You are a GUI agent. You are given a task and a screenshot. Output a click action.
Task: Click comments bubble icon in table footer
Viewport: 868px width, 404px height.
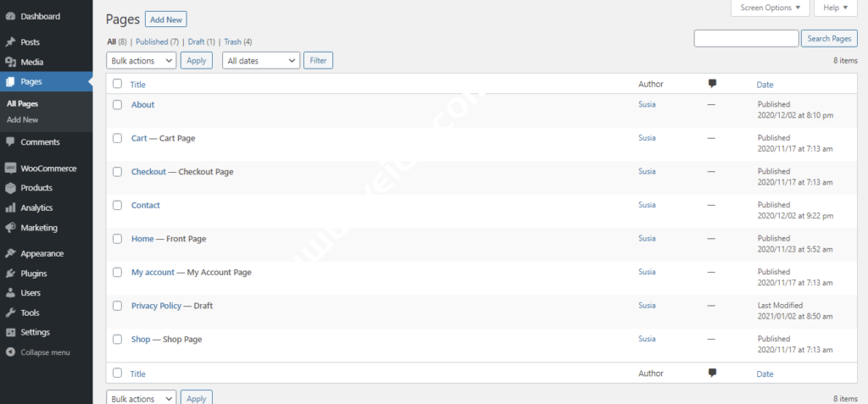(x=712, y=373)
